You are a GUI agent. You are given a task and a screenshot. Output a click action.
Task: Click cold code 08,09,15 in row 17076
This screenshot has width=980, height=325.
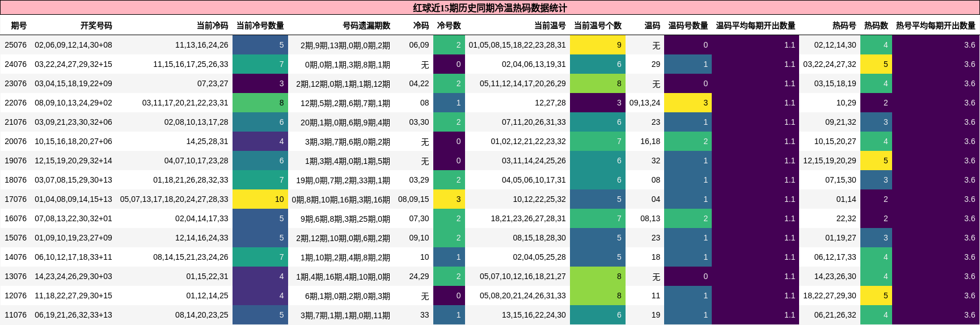pyautogui.click(x=413, y=199)
